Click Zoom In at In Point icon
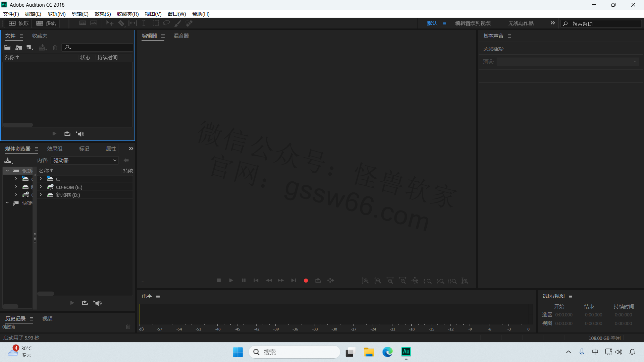The image size is (644, 362). coord(427,281)
